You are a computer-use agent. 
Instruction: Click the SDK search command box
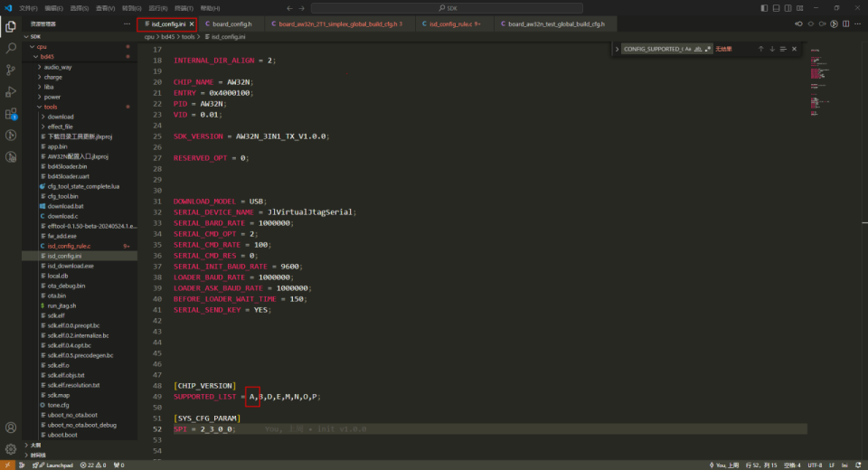pyautogui.click(x=447, y=8)
